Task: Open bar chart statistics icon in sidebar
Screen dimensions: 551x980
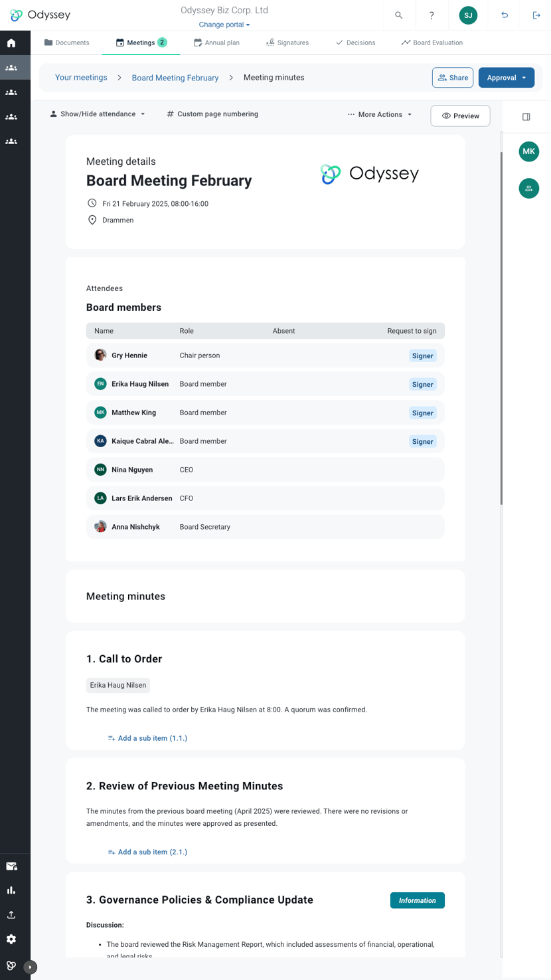Action: click(x=11, y=890)
